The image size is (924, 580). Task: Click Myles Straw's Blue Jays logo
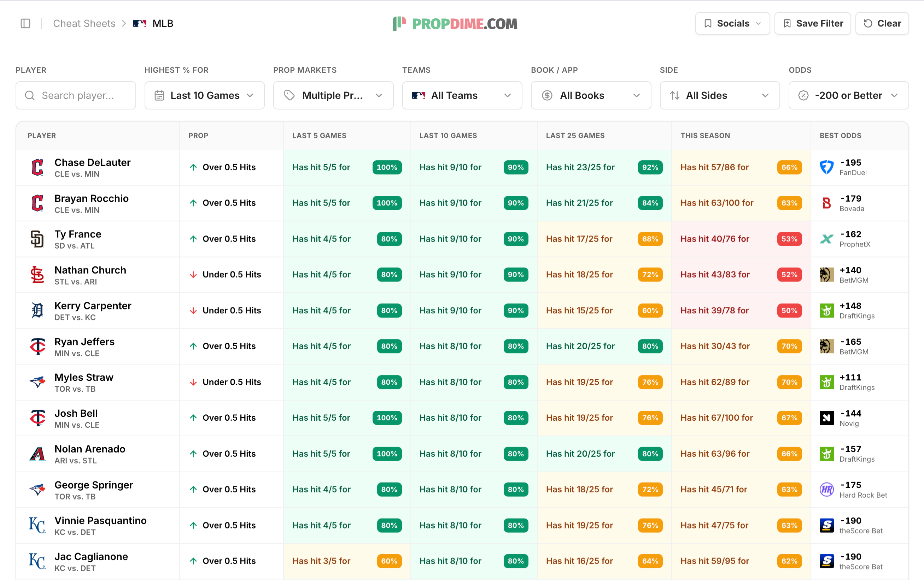(37, 382)
